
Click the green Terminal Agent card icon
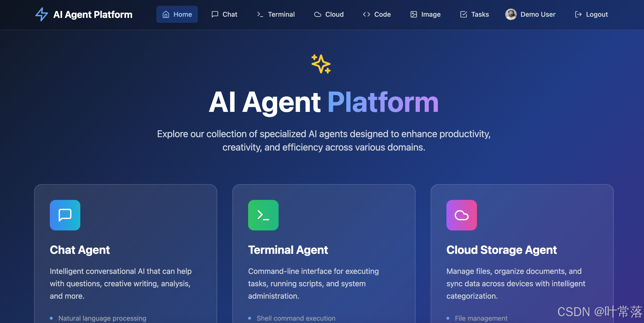263,215
